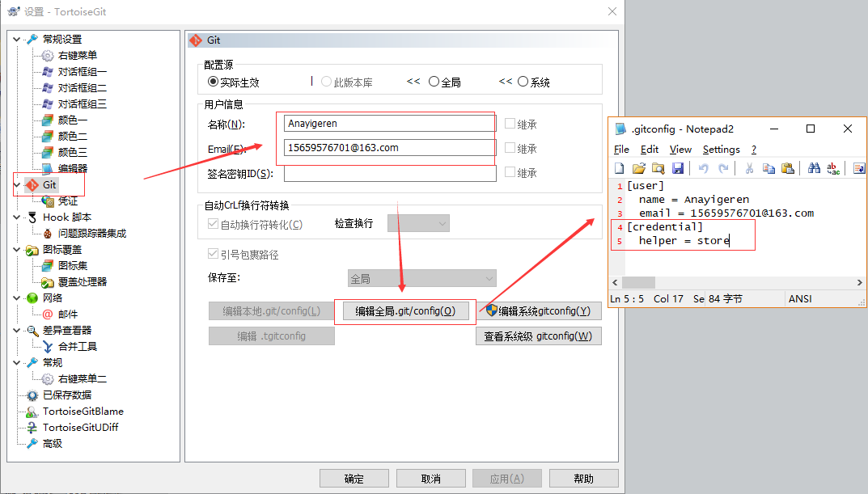This screenshot has width=868, height=494.
Task: Collapse the Git tree node arrow
Action: [17, 185]
